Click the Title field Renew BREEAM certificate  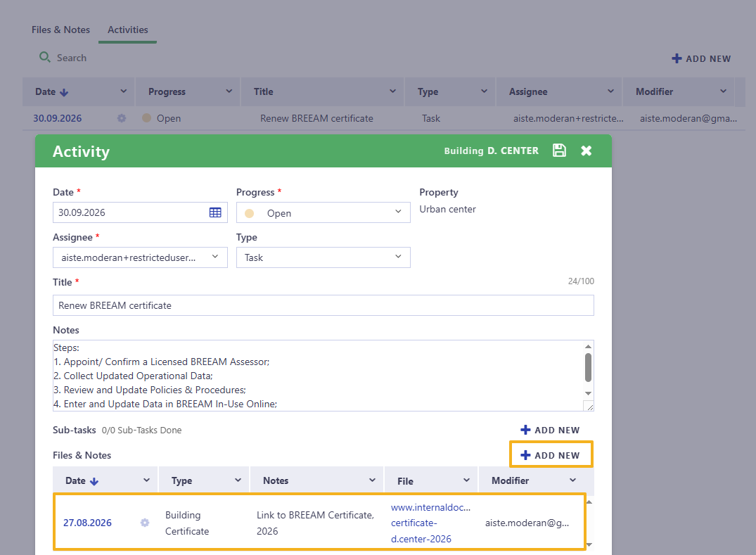323,305
